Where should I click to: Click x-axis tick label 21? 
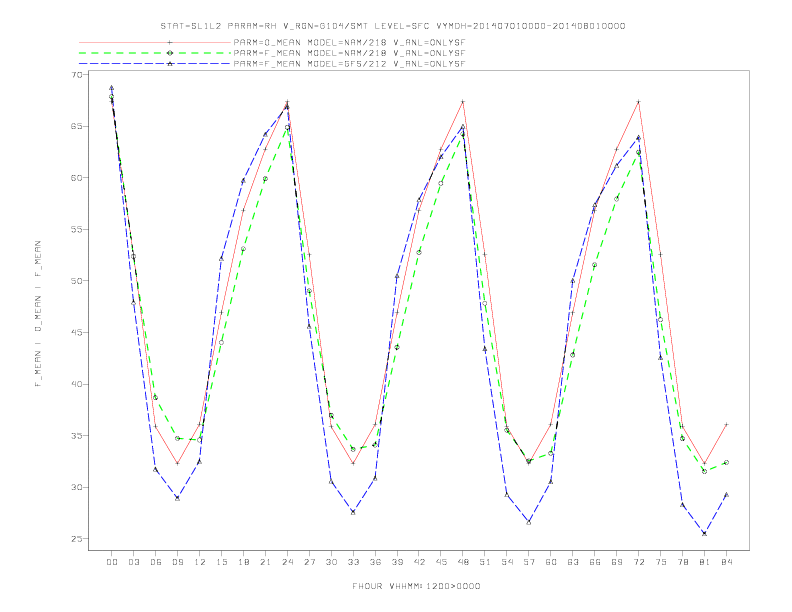(266, 562)
